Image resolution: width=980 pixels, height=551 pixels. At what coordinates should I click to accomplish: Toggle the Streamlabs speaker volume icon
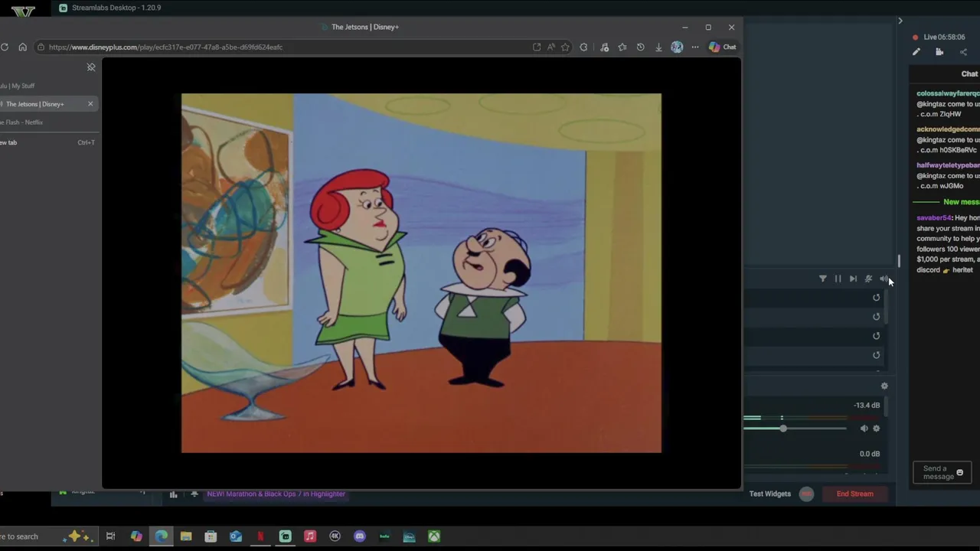pos(884,279)
